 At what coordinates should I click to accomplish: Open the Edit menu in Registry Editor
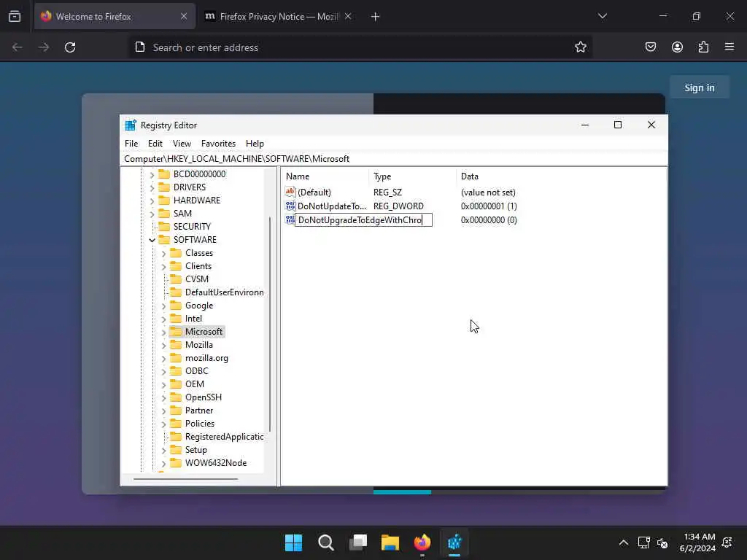pyautogui.click(x=155, y=144)
